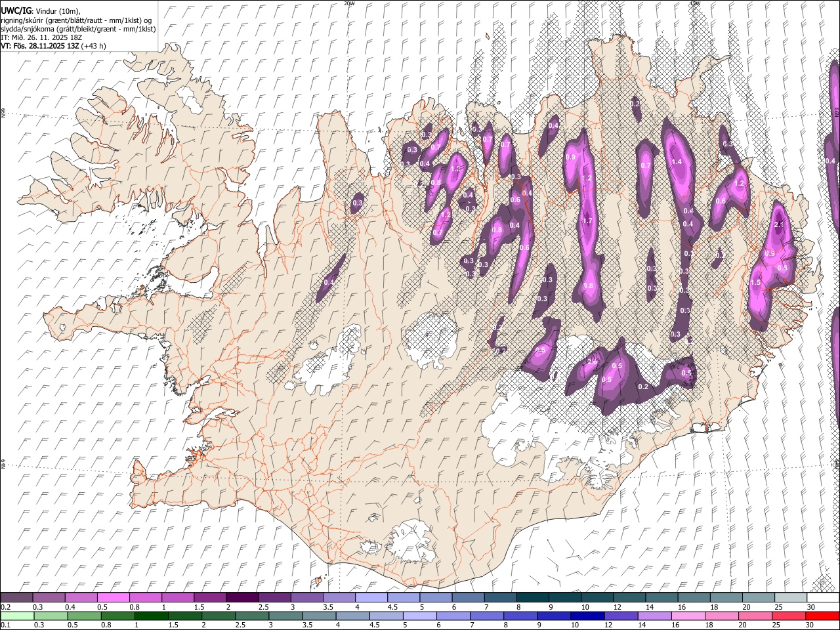The height and width of the screenshot is (630, 840).
Task: Click the '1.4' precipitation value on the map
Action: click(677, 161)
